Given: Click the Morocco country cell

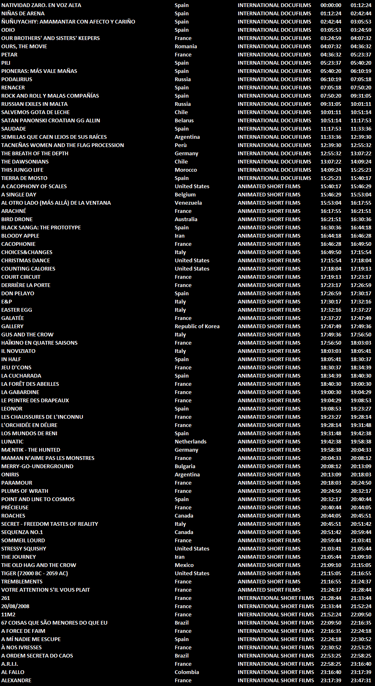Looking at the screenshot, I should [x=186, y=170].
